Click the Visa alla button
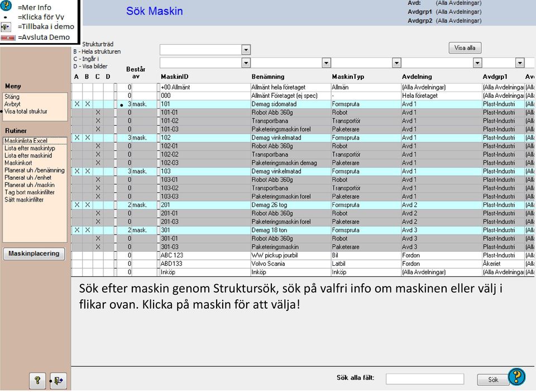536x392 pixels. 465,48
